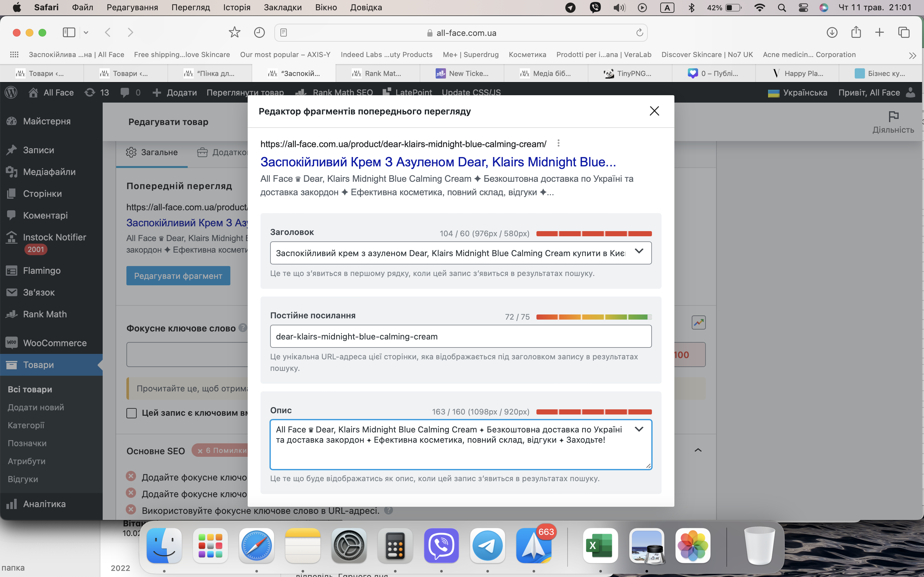Click the Safari reload page icon
This screenshot has height=577, width=924.
click(639, 33)
